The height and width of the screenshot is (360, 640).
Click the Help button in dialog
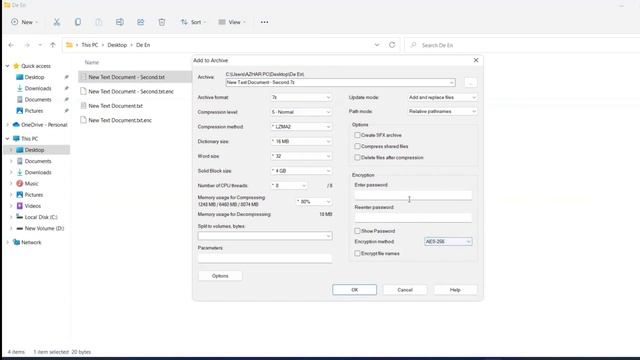[455, 290]
